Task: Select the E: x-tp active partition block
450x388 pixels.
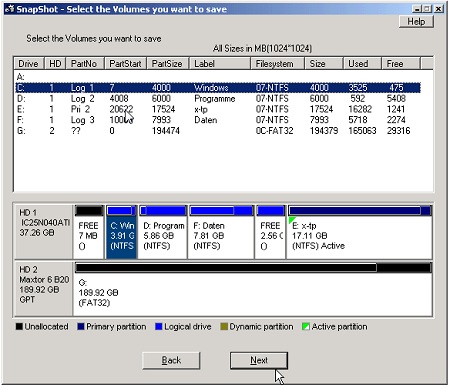Action: pos(359,232)
